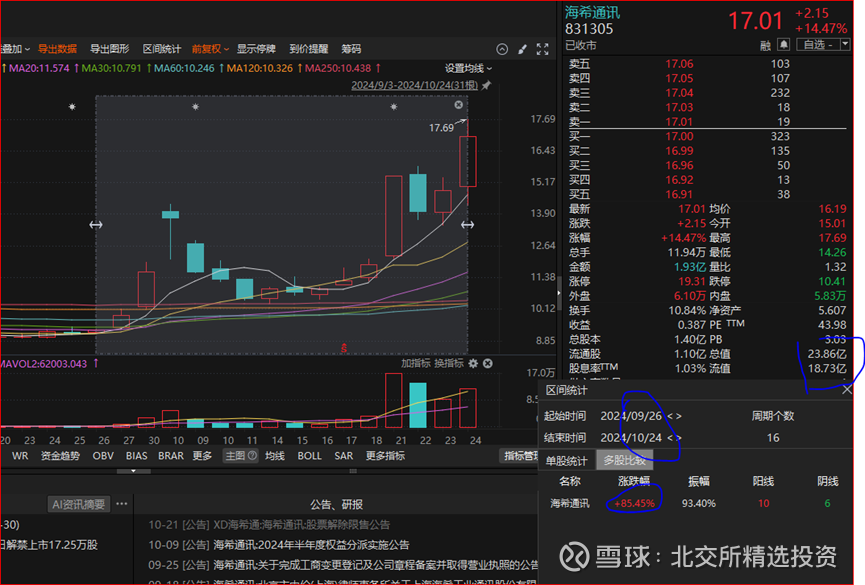This screenshot has width=865, height=585.
Task: Apply the BOLL main chart indicator
Action: pos(309,456)
